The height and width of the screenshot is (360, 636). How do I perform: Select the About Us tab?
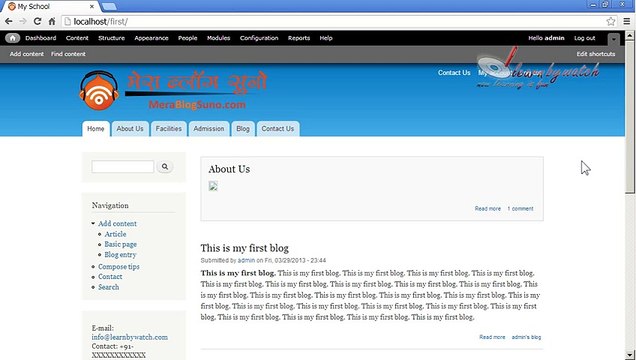point(130,129)
